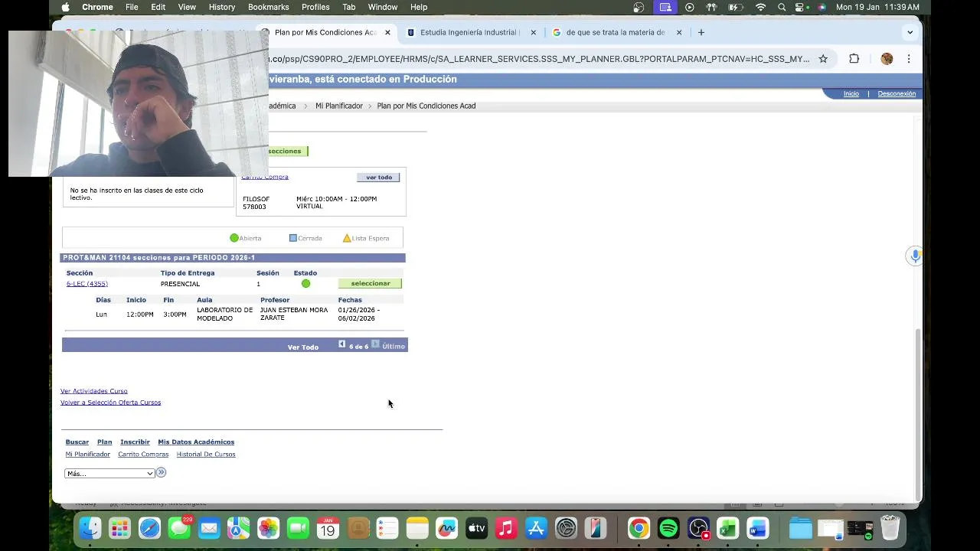Open Finder from the dock
This screenshot has width=980, height=551.
pyautogui.click(x=90, y=528)
